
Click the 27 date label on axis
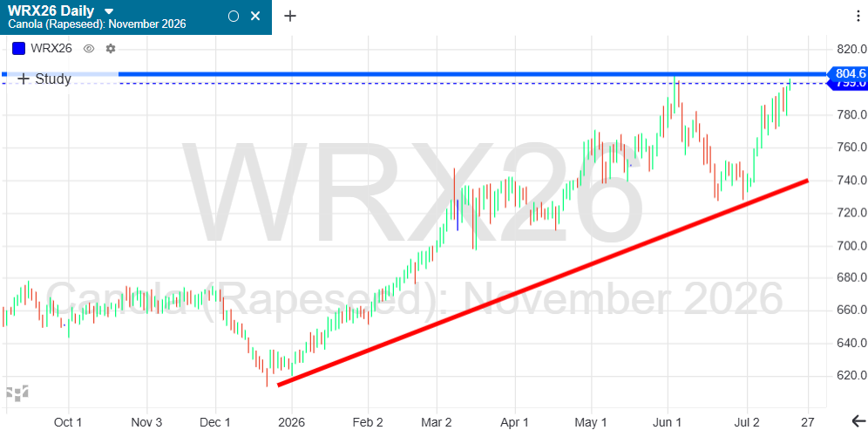coord(808,422)
